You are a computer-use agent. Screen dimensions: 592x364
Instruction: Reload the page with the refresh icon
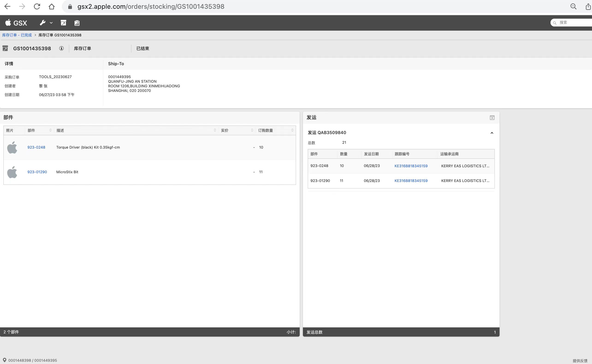pos(37,6)
